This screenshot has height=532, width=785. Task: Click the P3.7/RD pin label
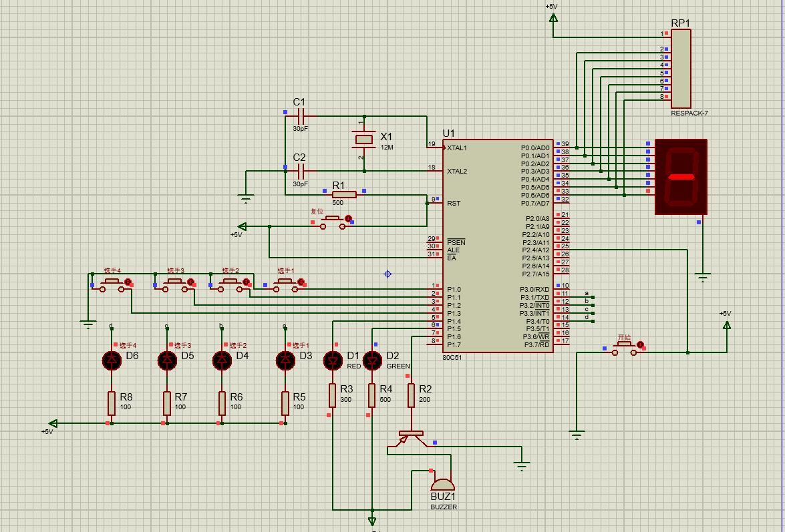[536, 345]
